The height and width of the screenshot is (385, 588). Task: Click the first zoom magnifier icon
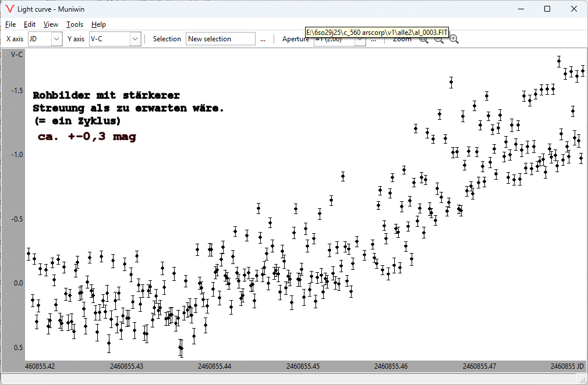point(424,40)
